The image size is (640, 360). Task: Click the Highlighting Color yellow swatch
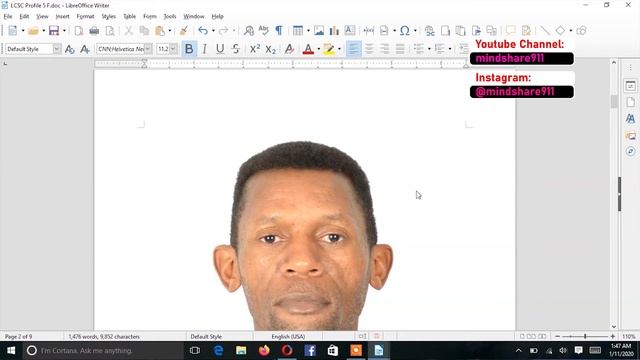[x=329, y=49]
